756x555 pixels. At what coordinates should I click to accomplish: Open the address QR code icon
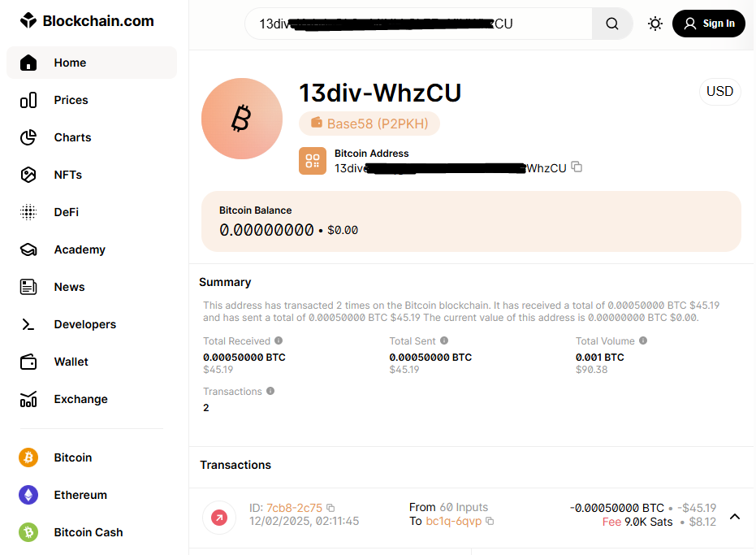point(313,161)
